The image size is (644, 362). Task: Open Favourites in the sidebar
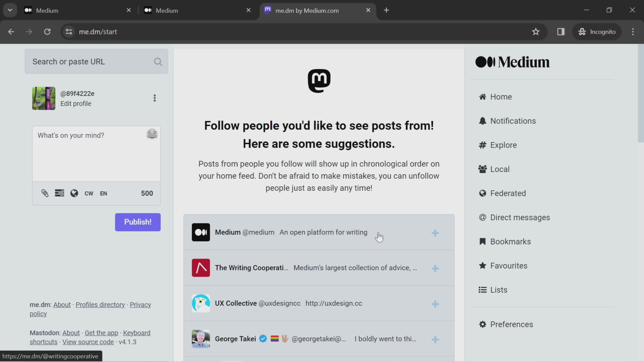[x=503, y=266]
